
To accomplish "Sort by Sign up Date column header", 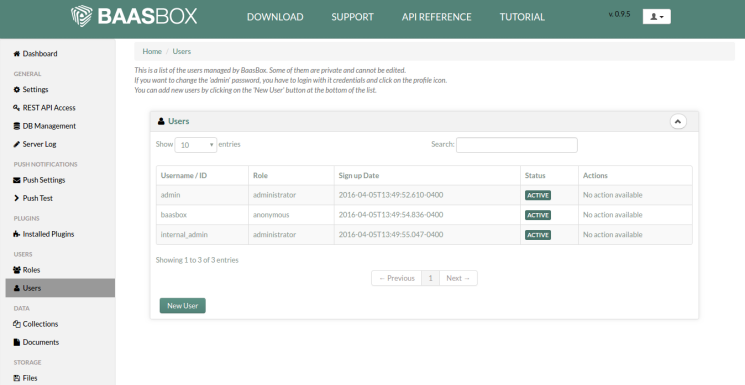I will coord(427,175).
